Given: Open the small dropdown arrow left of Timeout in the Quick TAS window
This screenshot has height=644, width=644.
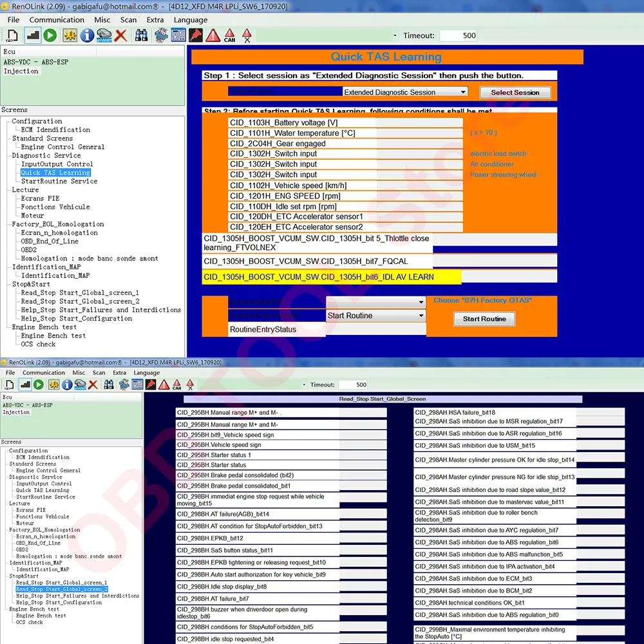Looking at the screenshot, I should pos(395,35).
